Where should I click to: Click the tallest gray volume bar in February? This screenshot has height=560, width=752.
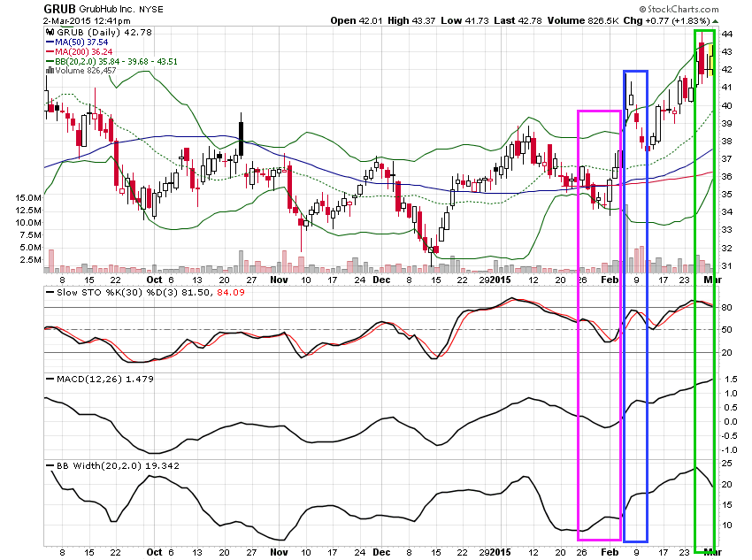coord(625,239)
